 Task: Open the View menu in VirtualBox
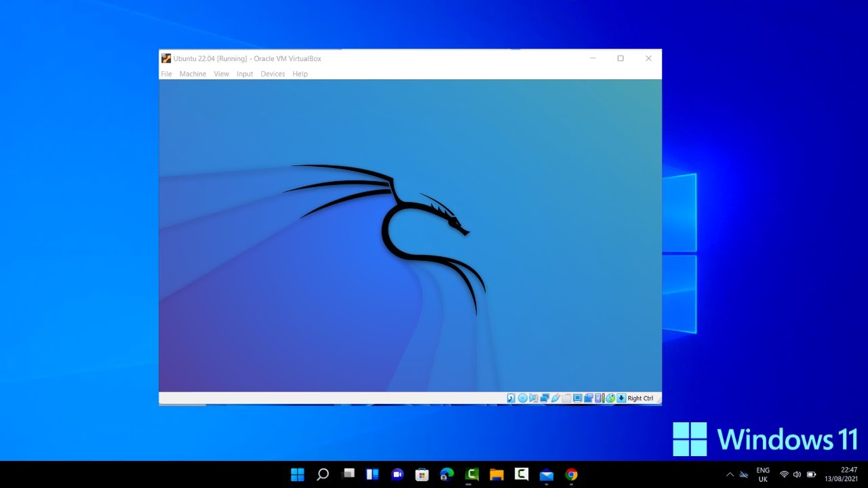coord(222,74)
